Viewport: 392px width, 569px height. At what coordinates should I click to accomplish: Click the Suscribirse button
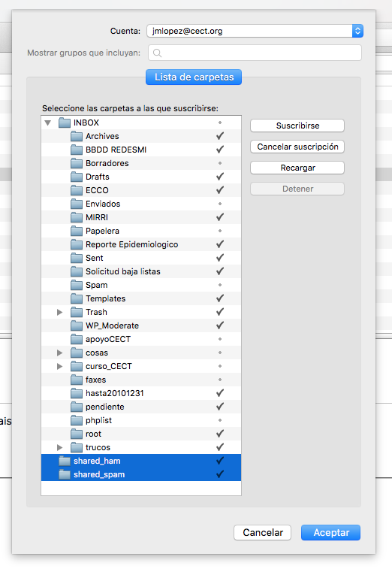tap(297, 126)
